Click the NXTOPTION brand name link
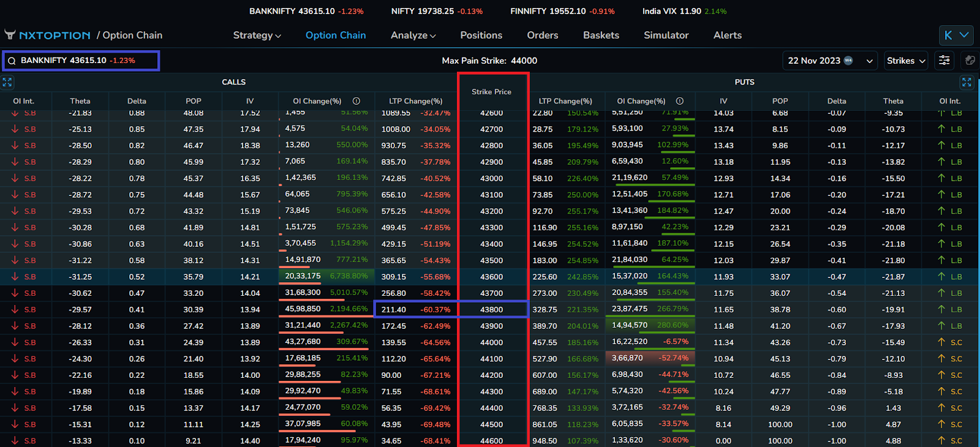The image size is (980, 447). click(55, 36)
